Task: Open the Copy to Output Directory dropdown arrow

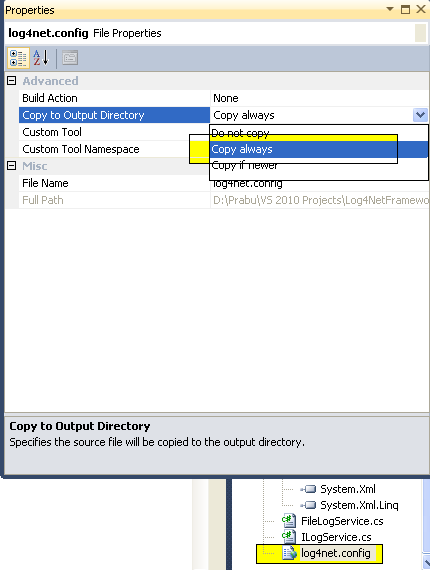Action: 420,115
